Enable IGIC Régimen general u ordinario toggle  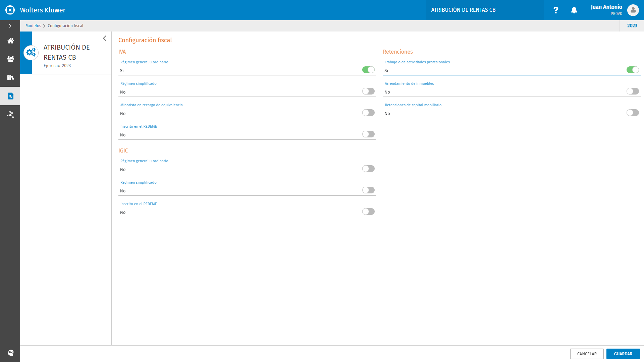click(368, 169)
